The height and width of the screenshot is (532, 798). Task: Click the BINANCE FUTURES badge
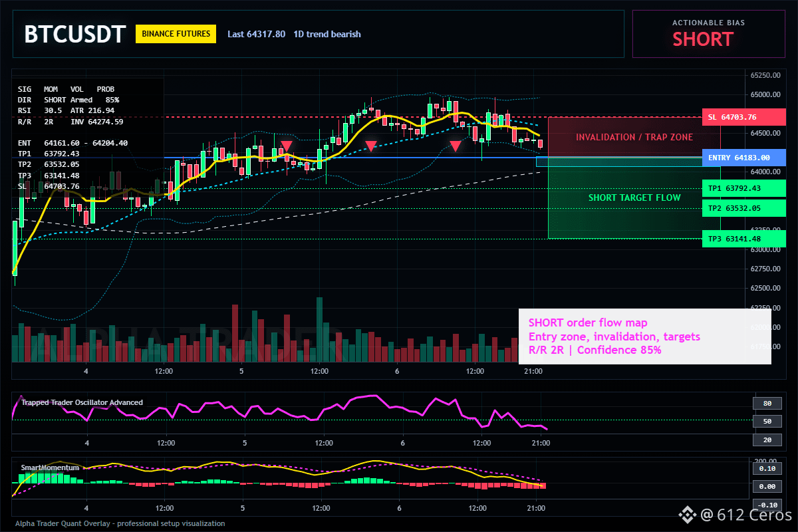tap(176, 33)
